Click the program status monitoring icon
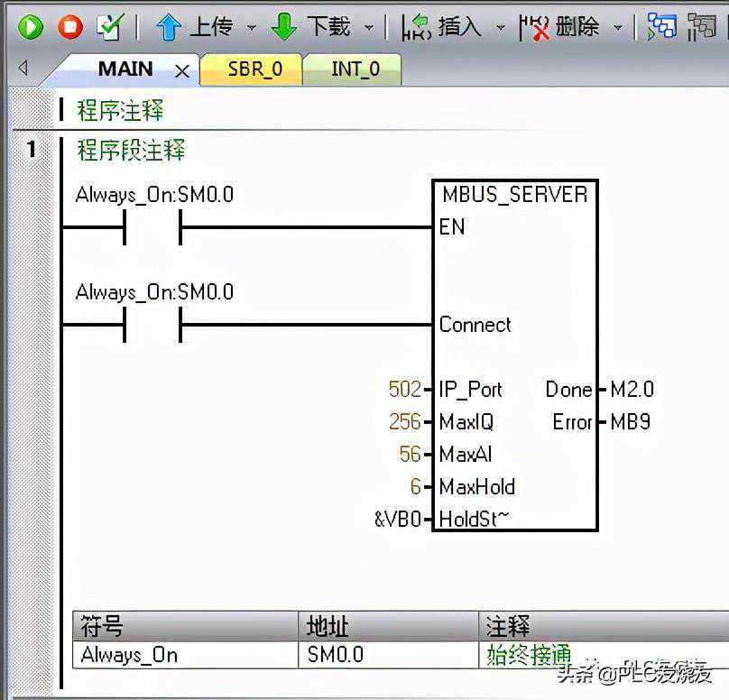Image resolution: width=729 pixels, height=700 pixels. coord(662,27)
